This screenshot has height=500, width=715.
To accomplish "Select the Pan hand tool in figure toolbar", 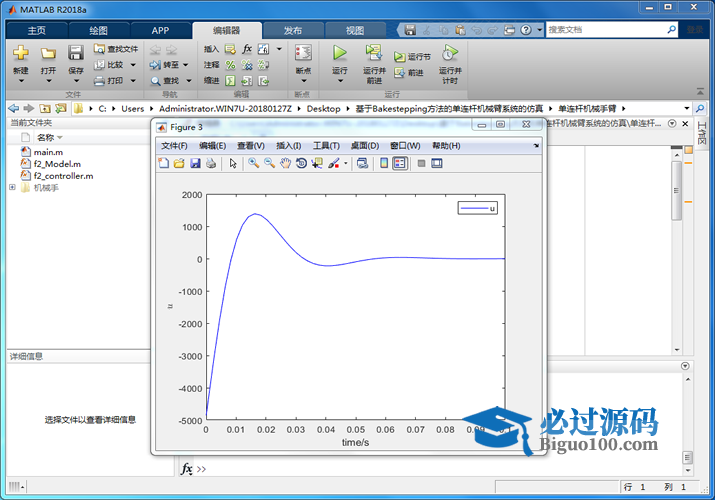I will coord(285,163).
